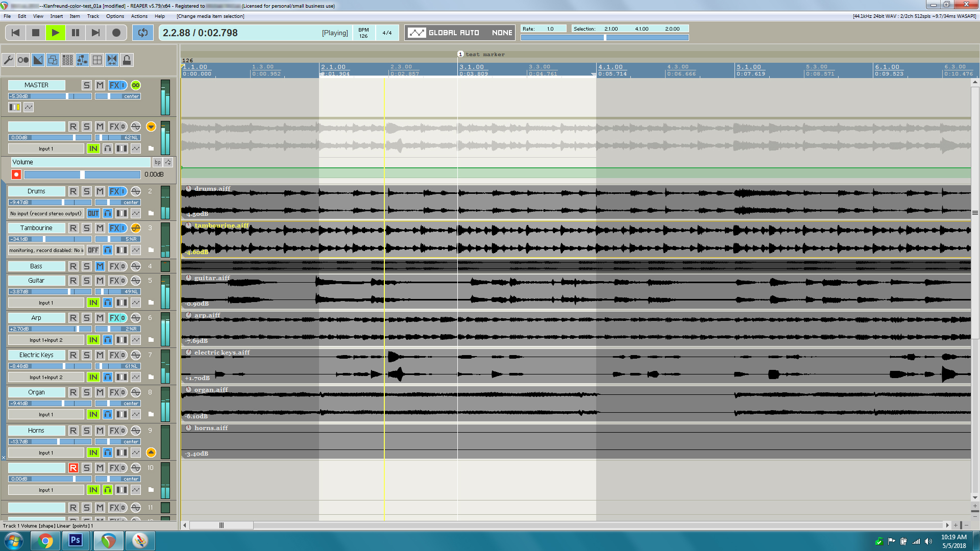Screen dimensions: 980x551
Task: Solo the Guitar track
Action: point(87,281)
